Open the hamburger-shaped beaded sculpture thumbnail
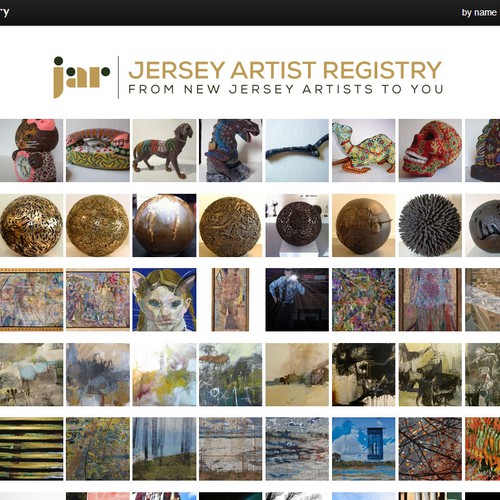Image resolution: width=500 pixels, height=500 pixels. [x=98, y=150]
